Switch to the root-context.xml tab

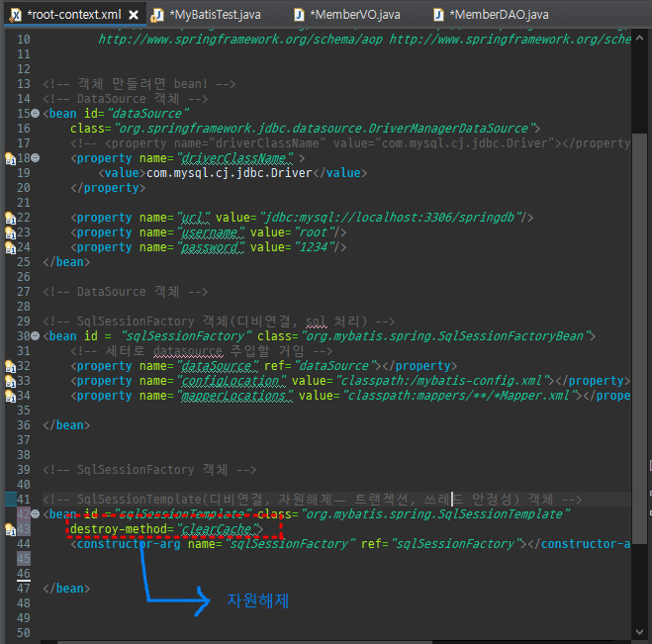click(74, 15)
